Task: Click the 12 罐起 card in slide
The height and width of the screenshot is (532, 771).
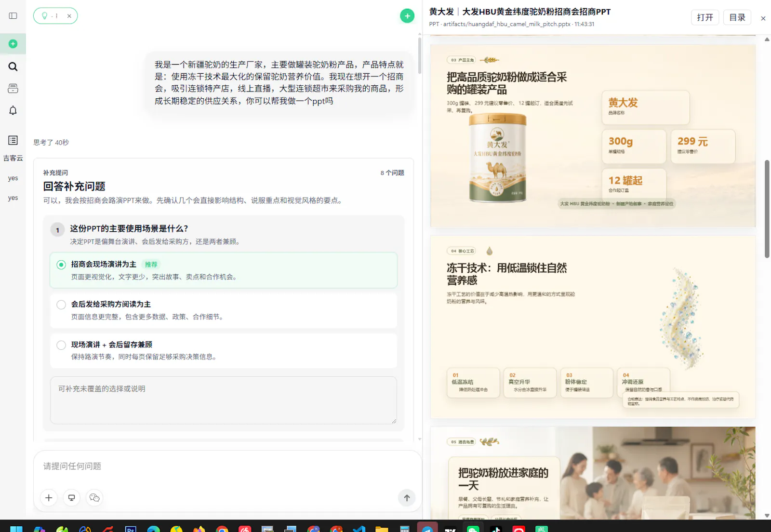Action: 634,184
